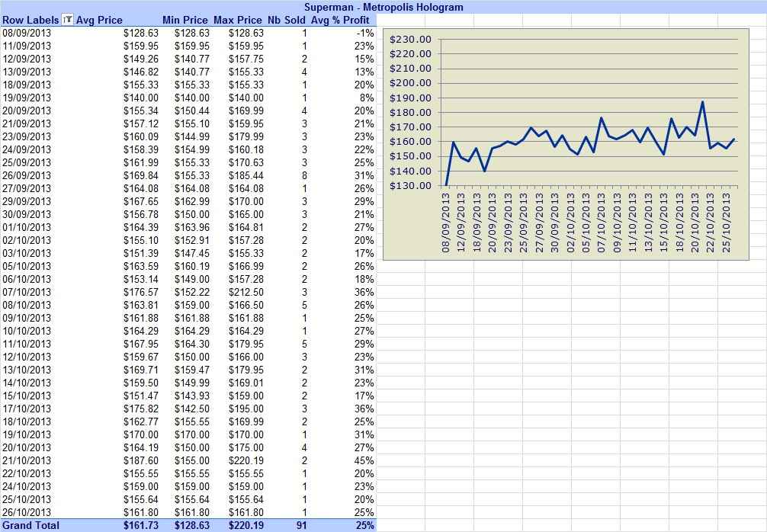Click the Min Price column header
767x532 pixels.
[185, 20]
